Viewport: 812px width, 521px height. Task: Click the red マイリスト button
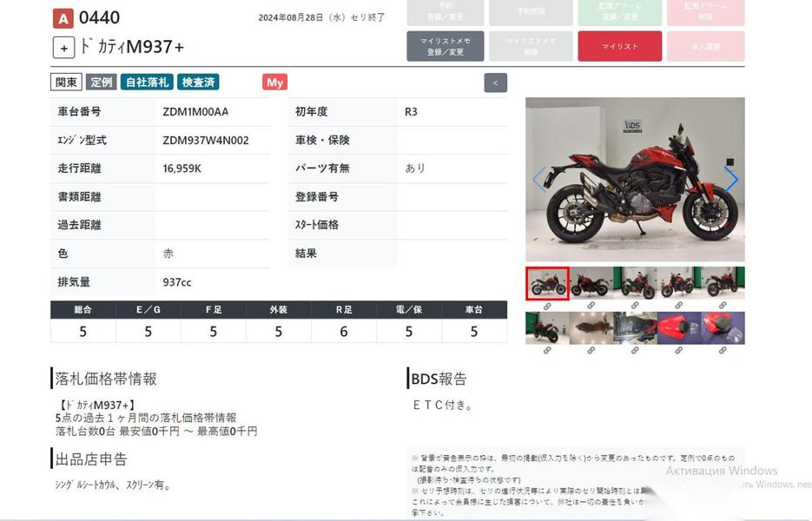pyautogui.click(x=620, y=46)
